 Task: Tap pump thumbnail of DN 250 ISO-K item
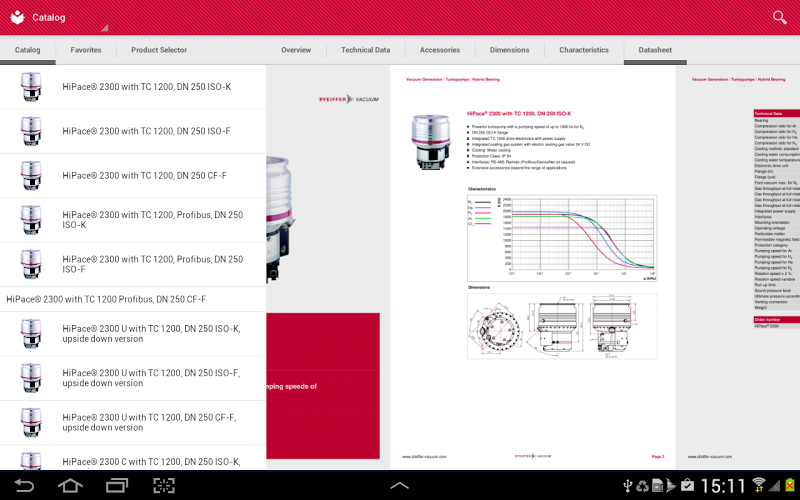click(31, 87)
